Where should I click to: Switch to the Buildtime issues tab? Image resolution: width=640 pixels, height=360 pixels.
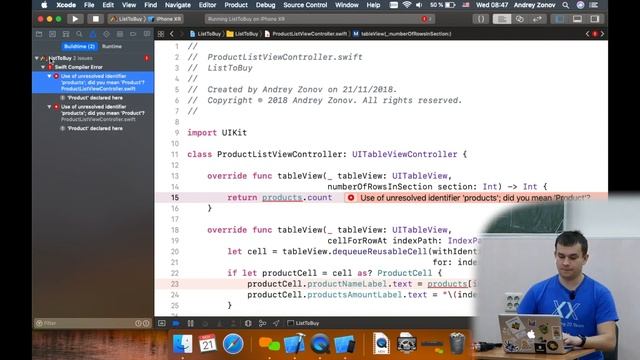point(79,47)
